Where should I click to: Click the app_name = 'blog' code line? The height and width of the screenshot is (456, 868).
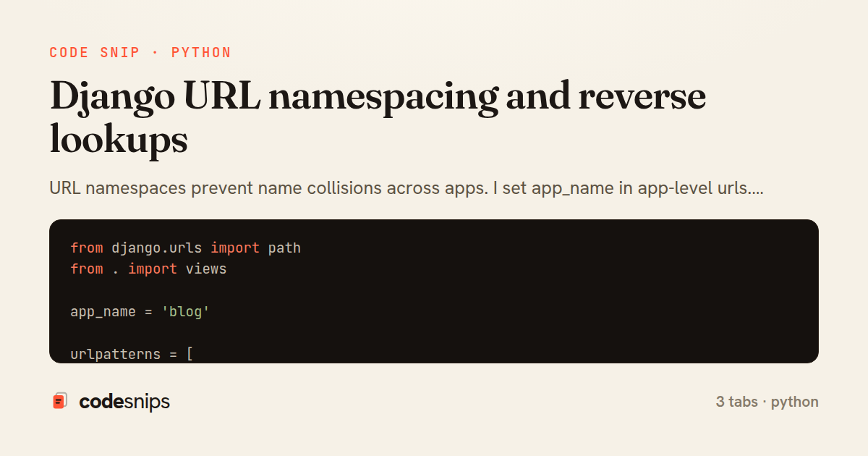click(140, 312)
